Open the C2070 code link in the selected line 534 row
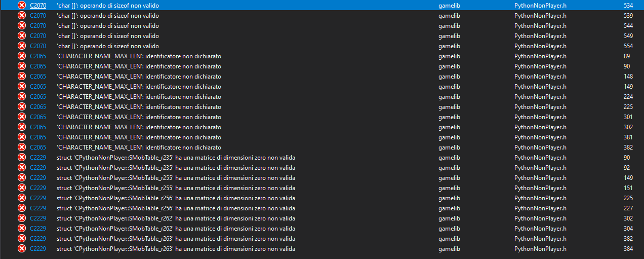 [x=38, y=5]
